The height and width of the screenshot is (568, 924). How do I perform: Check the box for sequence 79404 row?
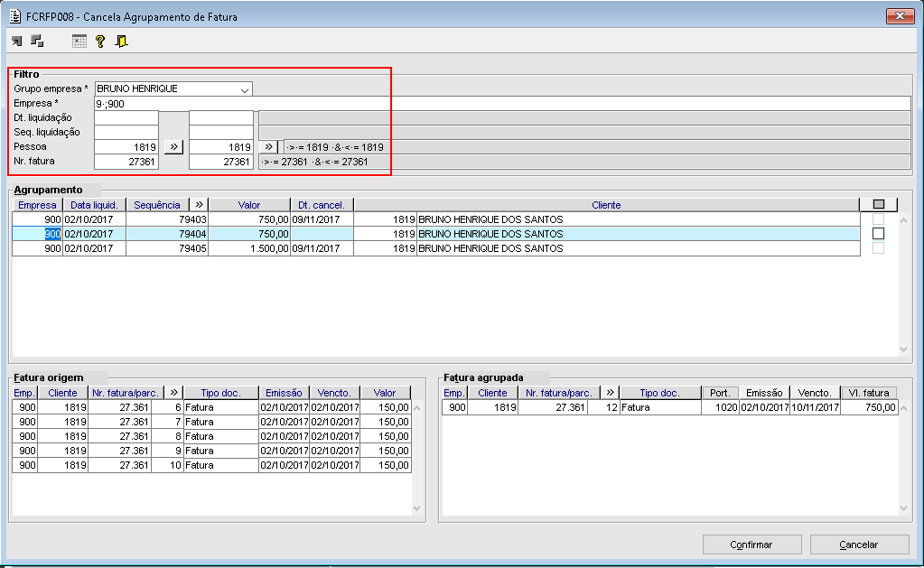[x=879, y=234]
